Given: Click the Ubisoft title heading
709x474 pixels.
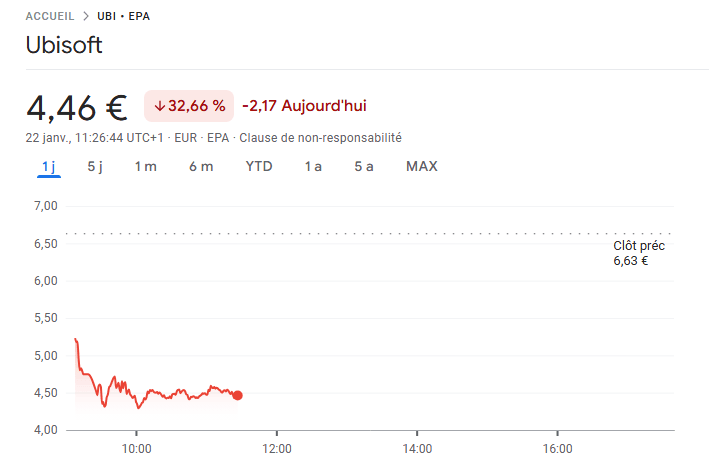Looking at the screenshot, I should pyautogui.click(x=64, y=46).
